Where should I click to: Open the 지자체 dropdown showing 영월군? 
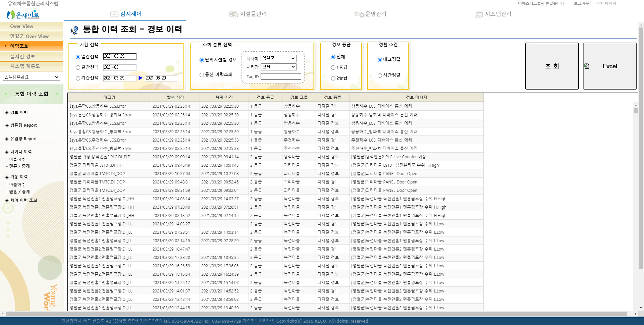(278, 58)
